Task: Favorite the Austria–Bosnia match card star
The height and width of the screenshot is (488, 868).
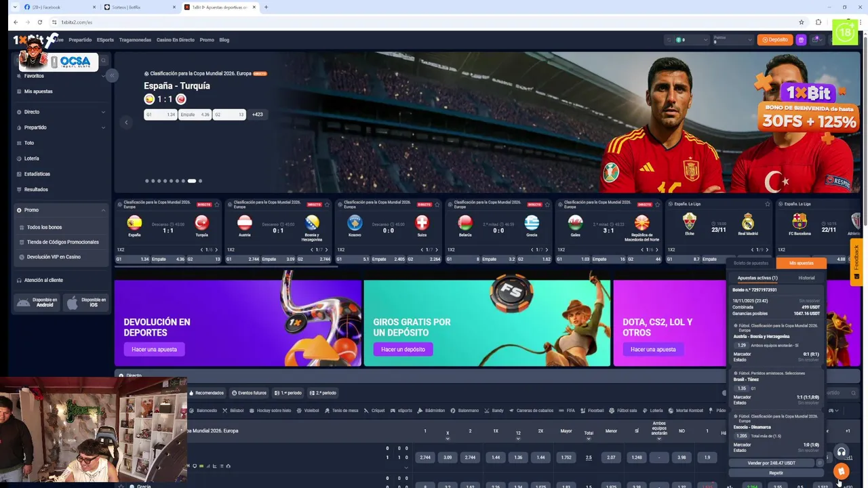Action: (x=327, y=204)
